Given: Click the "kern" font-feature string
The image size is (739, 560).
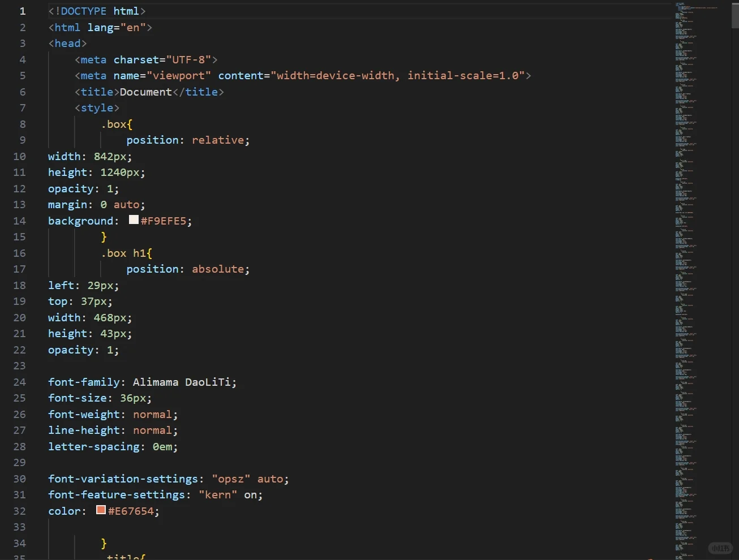Looking at the screenshot, I should click(218, 495).
